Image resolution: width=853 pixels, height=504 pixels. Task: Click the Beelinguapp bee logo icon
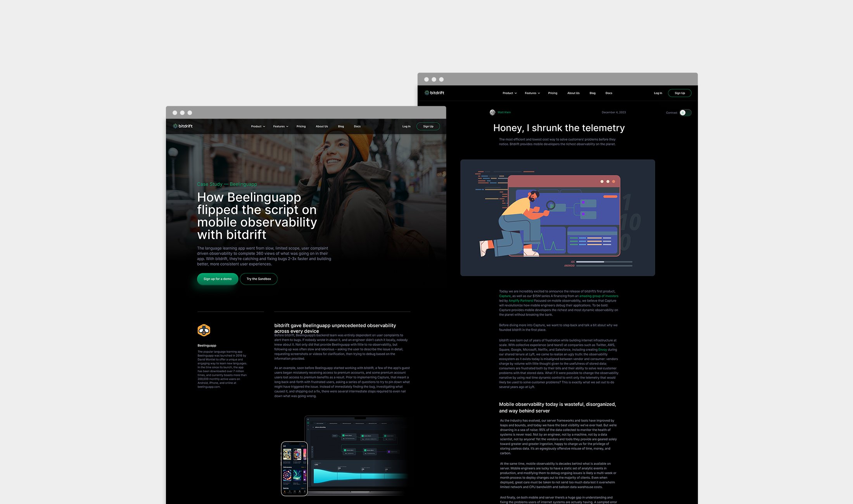coord(204,330)
